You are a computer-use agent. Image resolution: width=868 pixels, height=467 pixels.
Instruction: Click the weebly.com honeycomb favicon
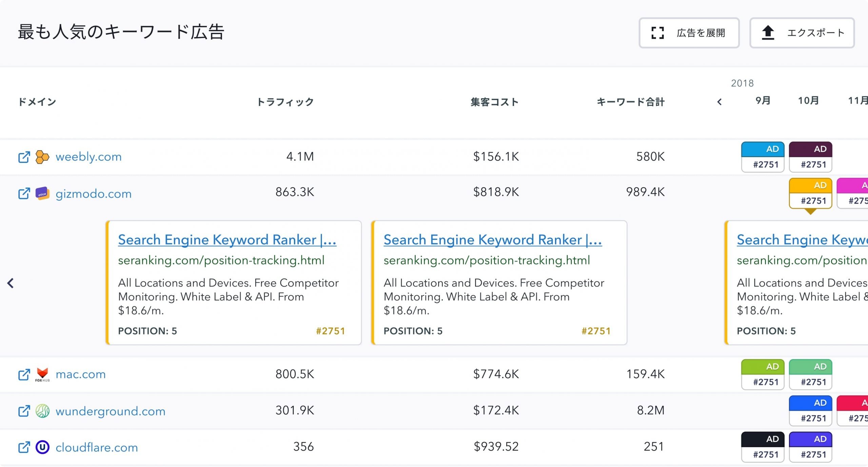(42, 157)
